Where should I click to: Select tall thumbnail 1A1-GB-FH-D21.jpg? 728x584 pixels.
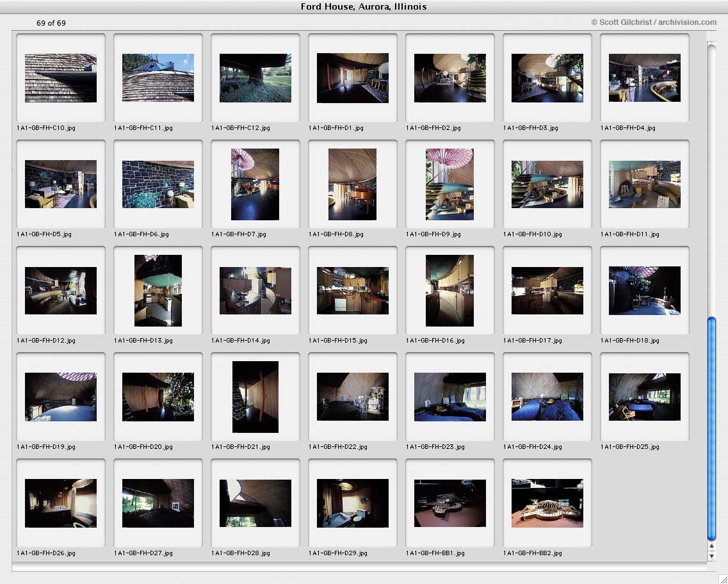[x=255, y=397]
